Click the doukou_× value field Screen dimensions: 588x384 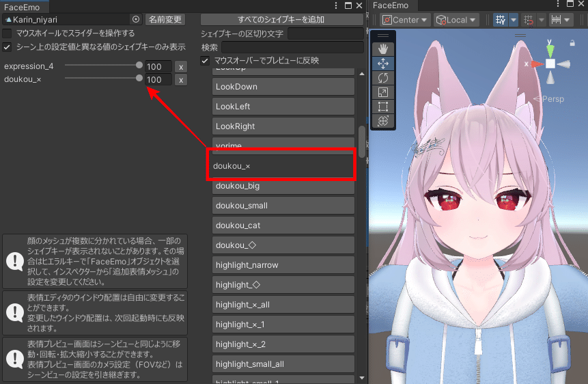(x=158, y=80)
